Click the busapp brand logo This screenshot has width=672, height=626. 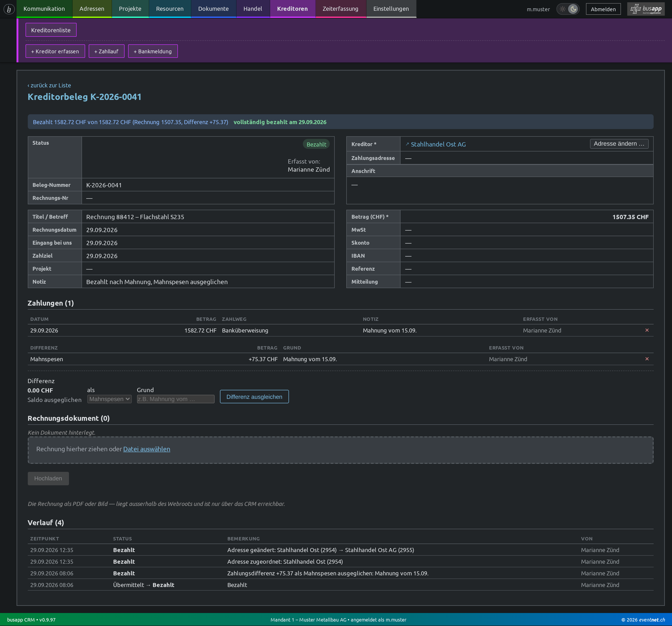click(x=646, y=9)
